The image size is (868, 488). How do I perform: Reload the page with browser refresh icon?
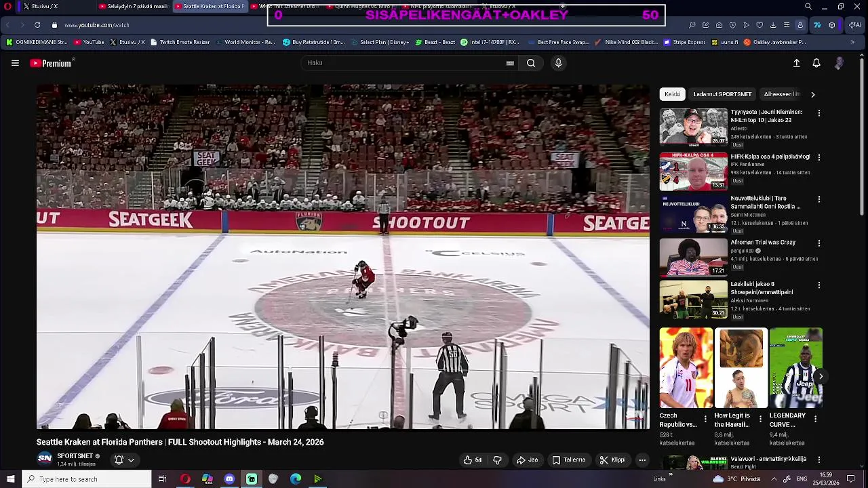point(37,25)
